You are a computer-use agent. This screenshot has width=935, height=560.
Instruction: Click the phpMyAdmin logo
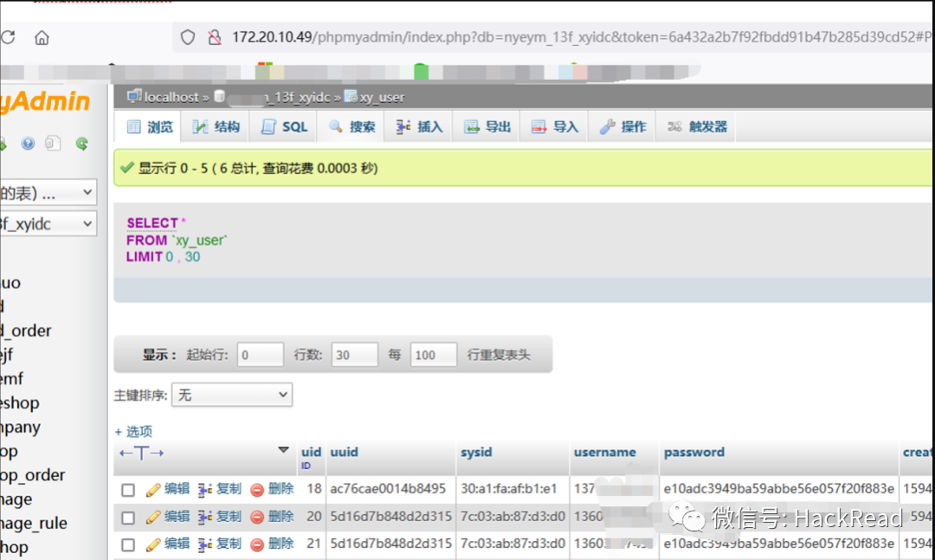[x=45, y=101]
